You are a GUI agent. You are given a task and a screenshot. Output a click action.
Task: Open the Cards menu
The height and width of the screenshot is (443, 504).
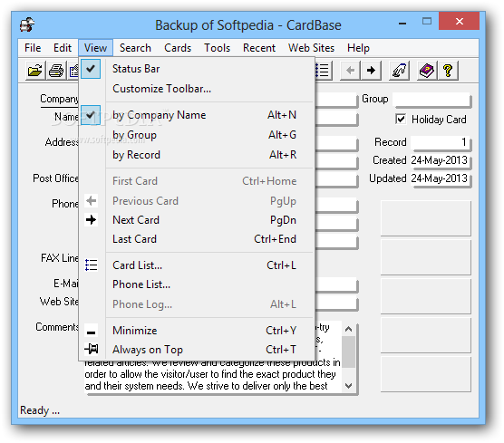click(x=178, y=48)
